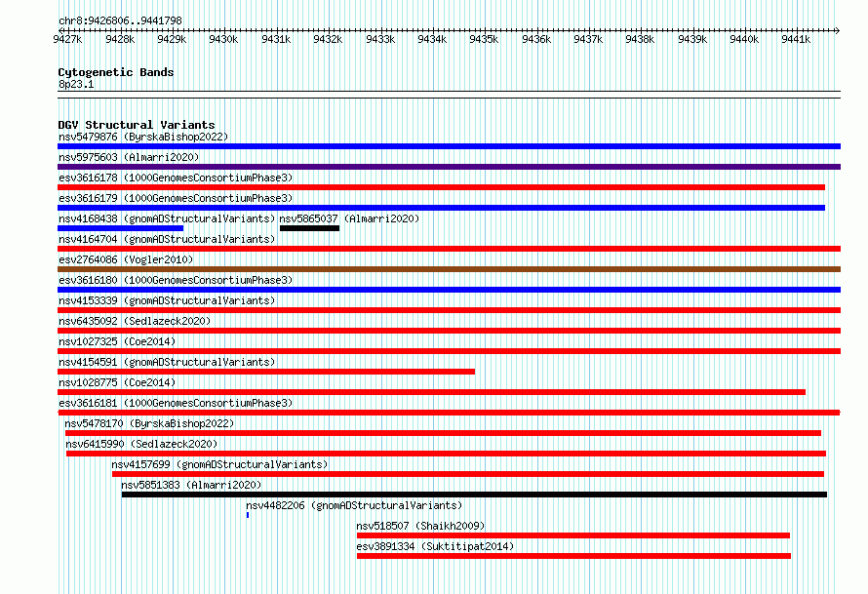
Task: Select the red nsv4164704 variant bar
Action: click(x=449, y=249)
